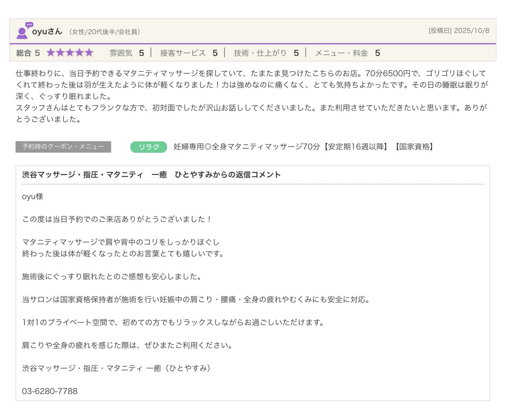Image resolution: width=517 pixels, height=420 pixels.
Task: Click the green リラク badge
Action: pos(149,147)
